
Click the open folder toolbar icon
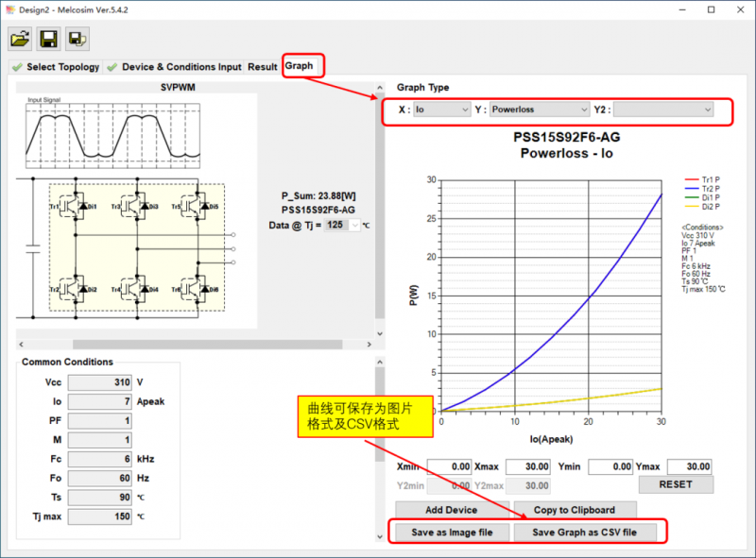point(21,39)
